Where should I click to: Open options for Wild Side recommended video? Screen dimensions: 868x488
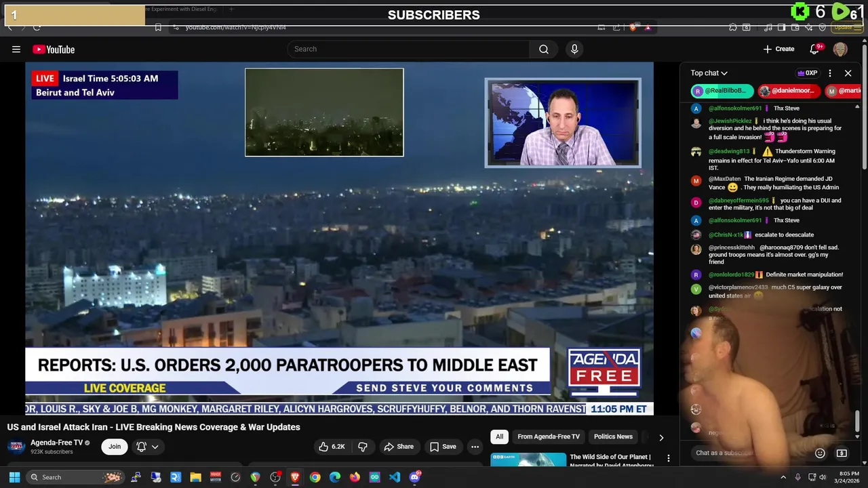point(668,459)
